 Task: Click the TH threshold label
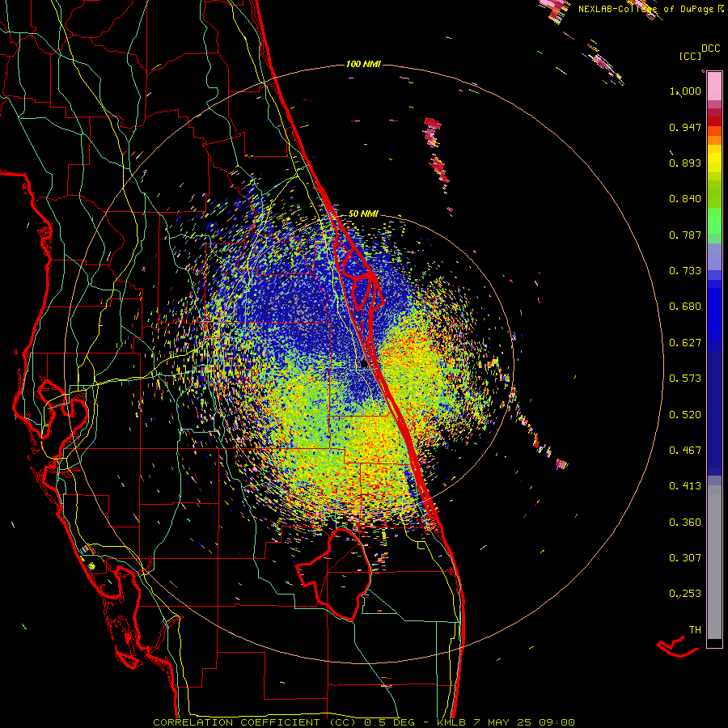(695, 630)
